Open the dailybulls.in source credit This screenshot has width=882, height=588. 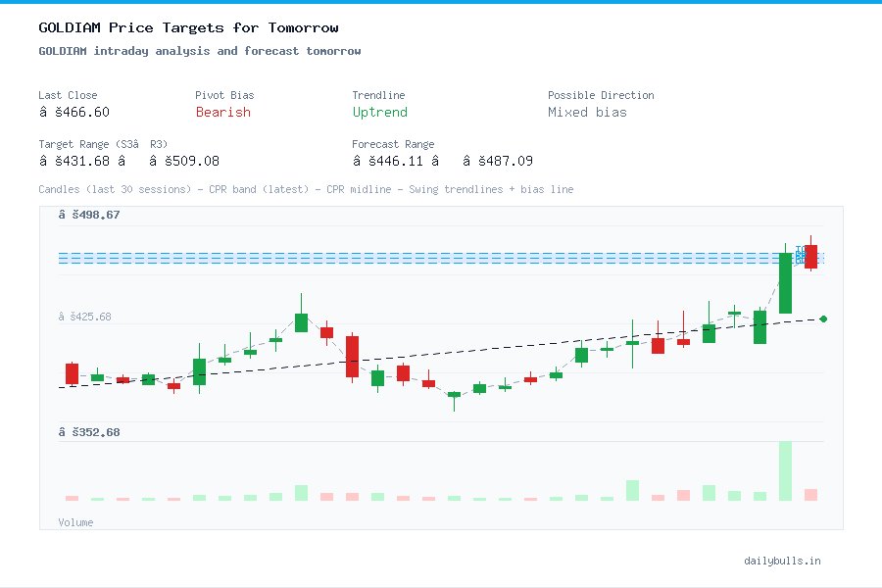[x=782, y=561]
